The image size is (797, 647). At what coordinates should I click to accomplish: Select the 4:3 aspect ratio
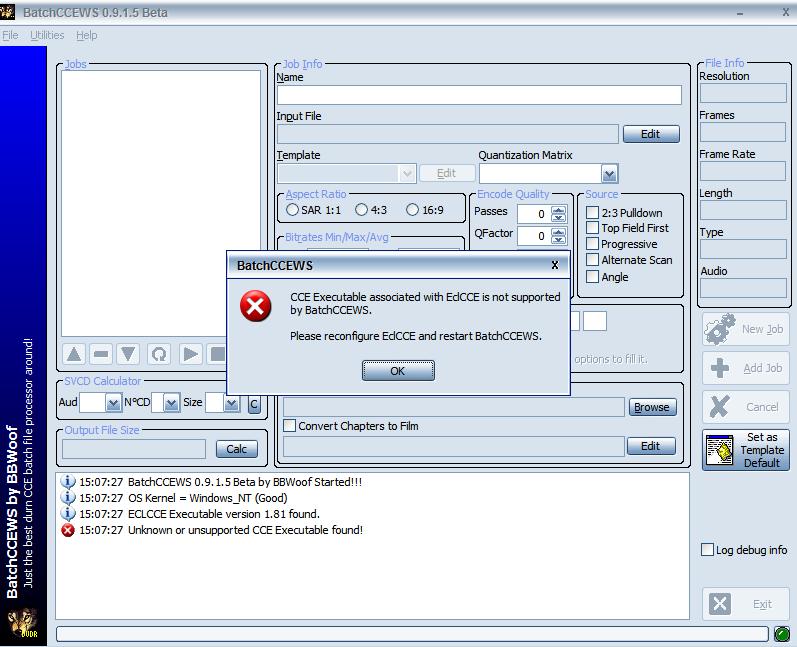click(x=361, y=210)
